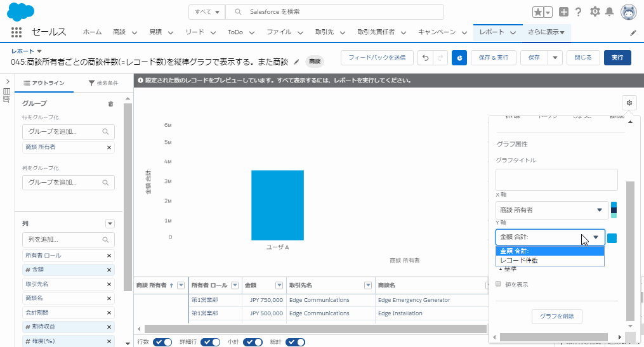Open the さらに表示 nav menu

point(546,32)
